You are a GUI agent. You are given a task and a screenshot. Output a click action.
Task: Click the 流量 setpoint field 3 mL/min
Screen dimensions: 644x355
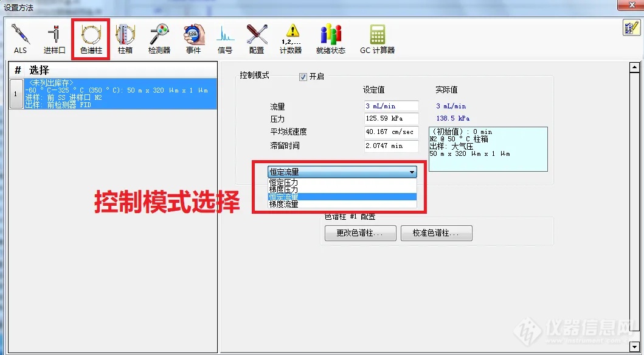[x=391, y=106]
